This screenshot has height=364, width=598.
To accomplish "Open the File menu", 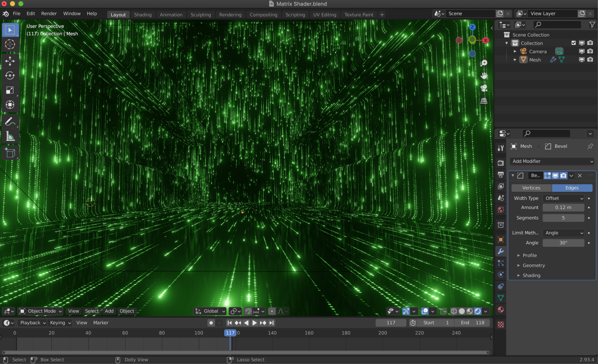I will (16, 13).
